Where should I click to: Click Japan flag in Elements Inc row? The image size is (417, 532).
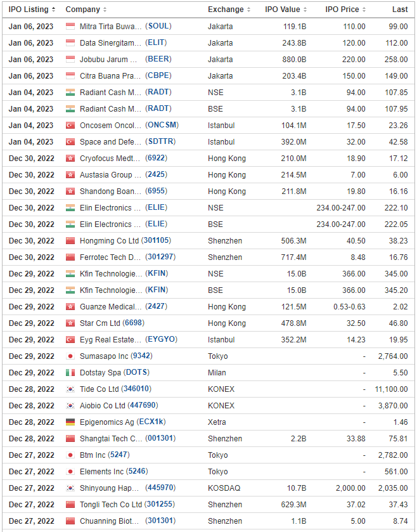70,472
